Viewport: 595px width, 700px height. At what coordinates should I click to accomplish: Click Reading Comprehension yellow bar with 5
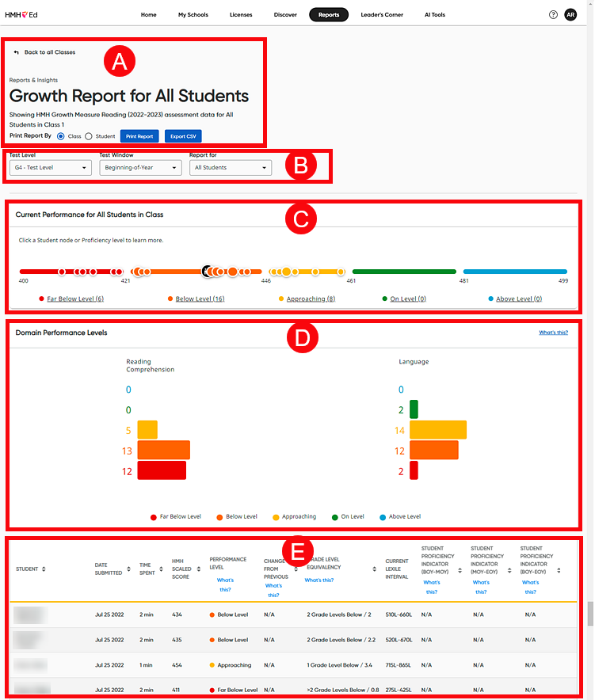pos(147,430)
